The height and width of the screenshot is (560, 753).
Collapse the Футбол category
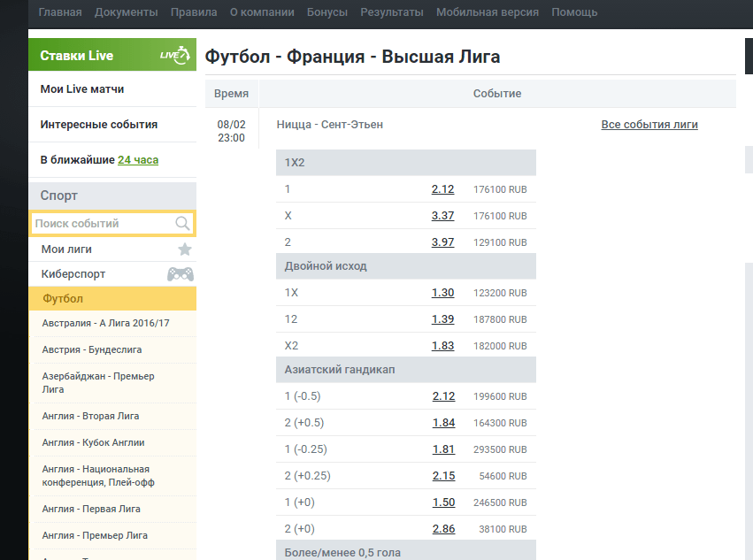click(112, 299)
